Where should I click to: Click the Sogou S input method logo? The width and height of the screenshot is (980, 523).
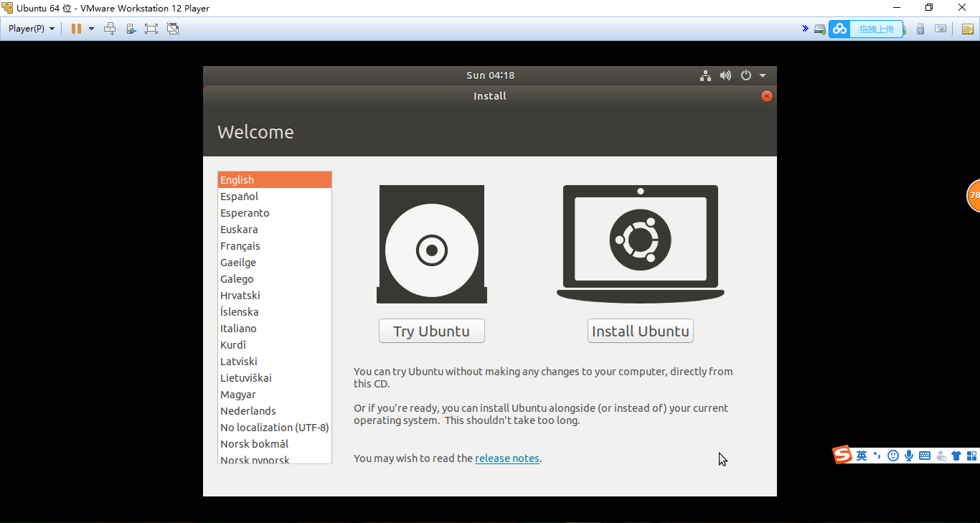pos(842,455)
